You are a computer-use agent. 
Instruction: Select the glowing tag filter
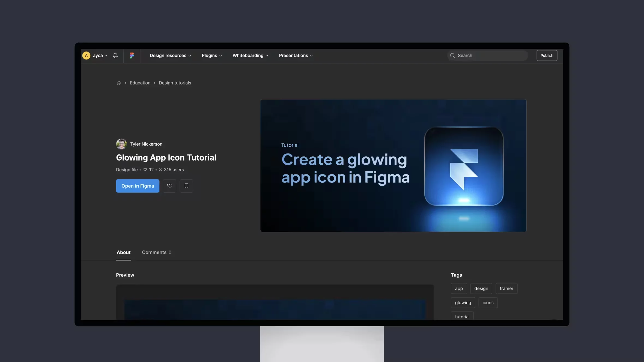[463, 302]
